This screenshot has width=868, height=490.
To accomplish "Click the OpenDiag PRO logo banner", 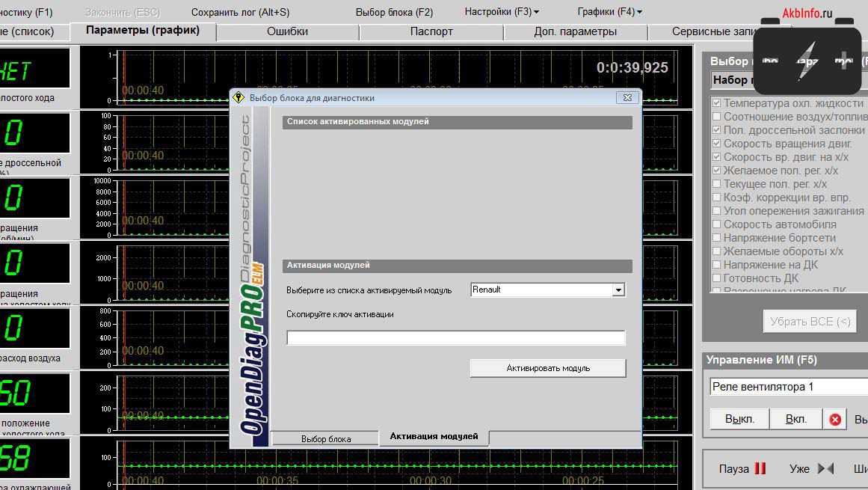I will tap(252, 277).
